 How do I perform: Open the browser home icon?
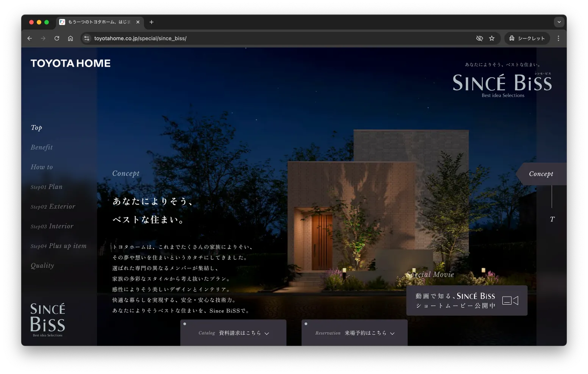point(70,38)
